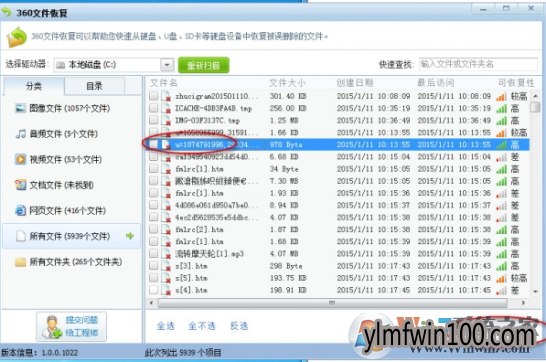Click the image files category icon
Screen dimensions: 546x362
coord(20,108)
